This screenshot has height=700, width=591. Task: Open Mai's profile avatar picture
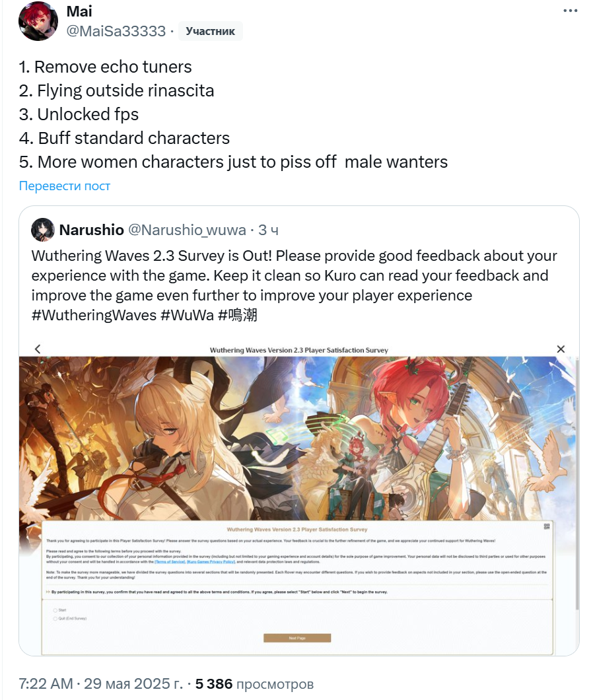(38, 20)
